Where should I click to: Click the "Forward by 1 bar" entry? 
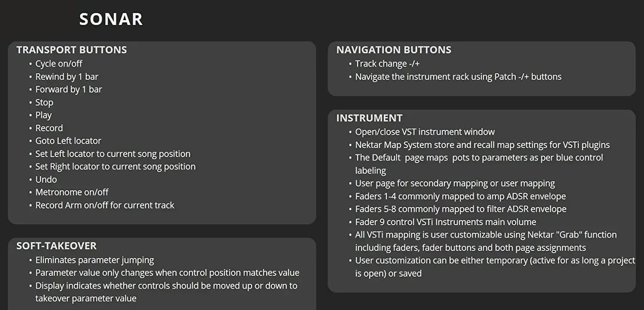coord(69,89)
